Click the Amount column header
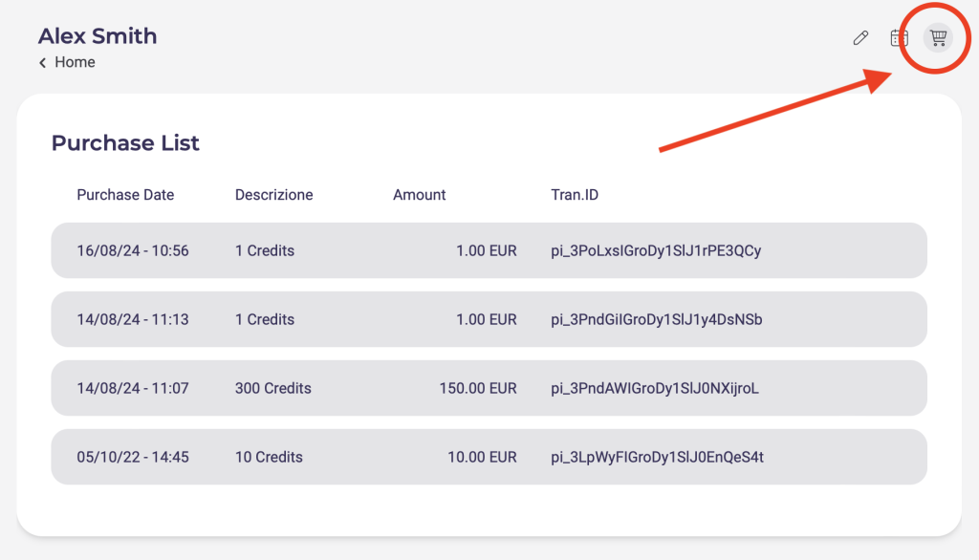Viewport: 979px width, 560px height. (419, 195)
